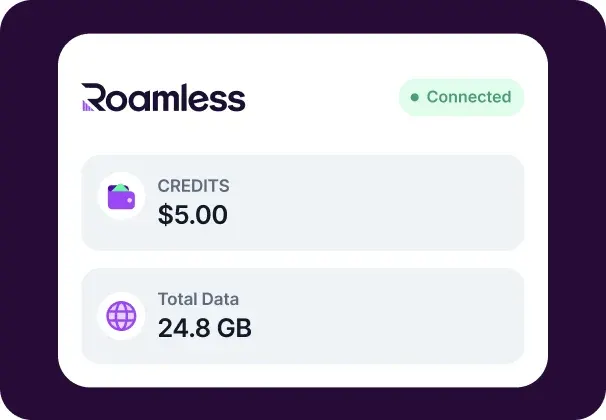The height and width of the screenshot is (420, 606).
Task: Click the word Connected in the badge
Action: (469, 97)
